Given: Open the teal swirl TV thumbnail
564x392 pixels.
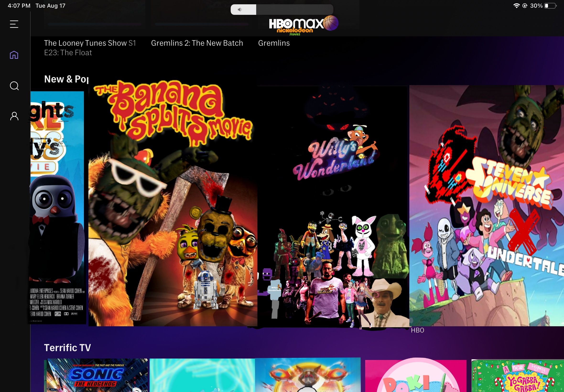Looking at the screenshot, I should click(202, 375).
